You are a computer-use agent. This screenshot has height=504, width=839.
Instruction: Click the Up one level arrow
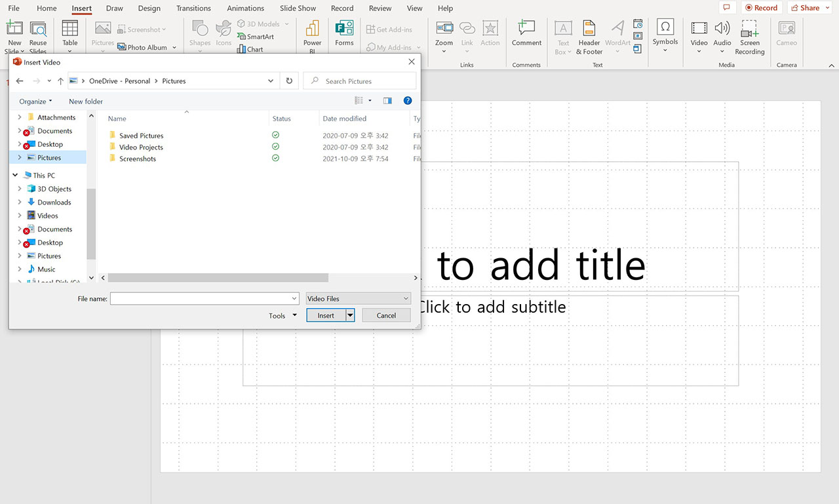(x=61, y=81)
